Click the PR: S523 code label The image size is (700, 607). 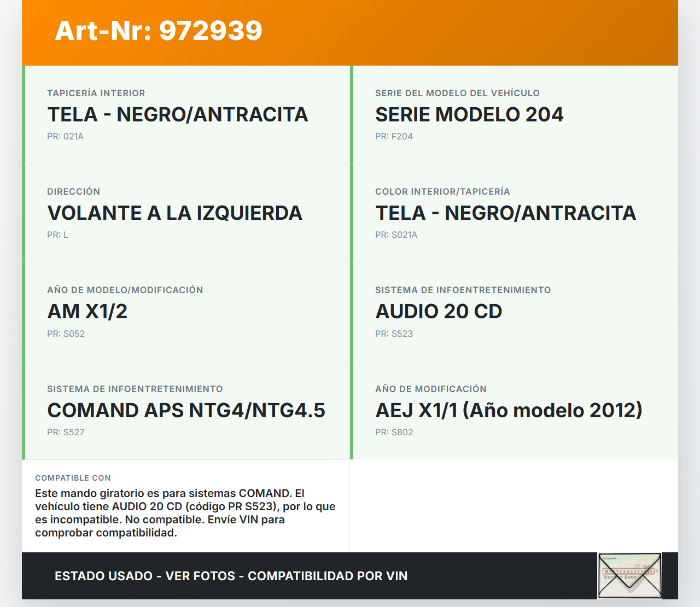tap(394, 334)
